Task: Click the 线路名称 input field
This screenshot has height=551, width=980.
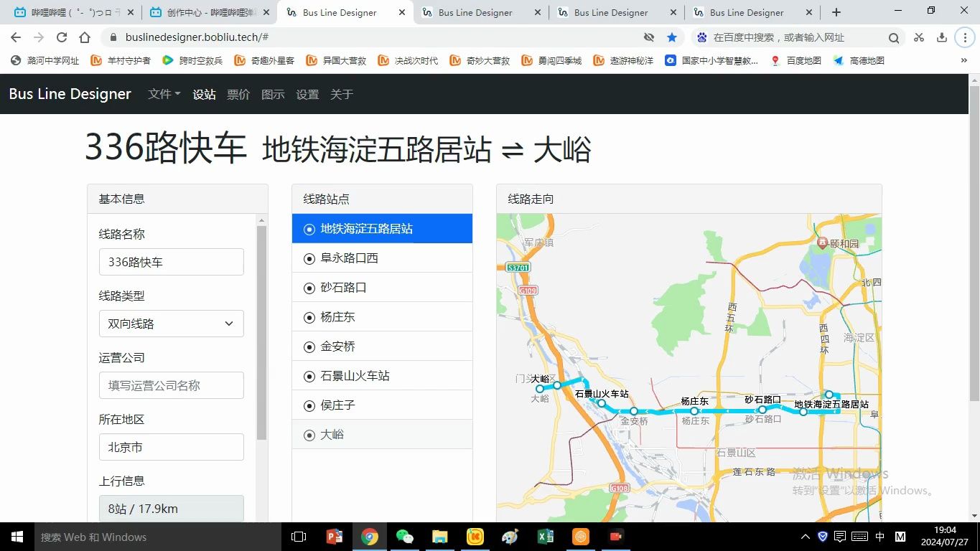Action: click(172, 262)
